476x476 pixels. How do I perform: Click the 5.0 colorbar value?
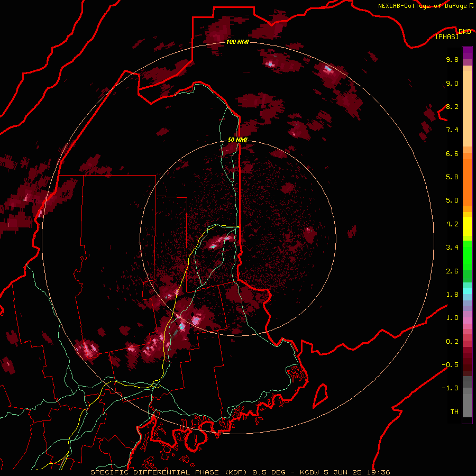click(452, 200)
